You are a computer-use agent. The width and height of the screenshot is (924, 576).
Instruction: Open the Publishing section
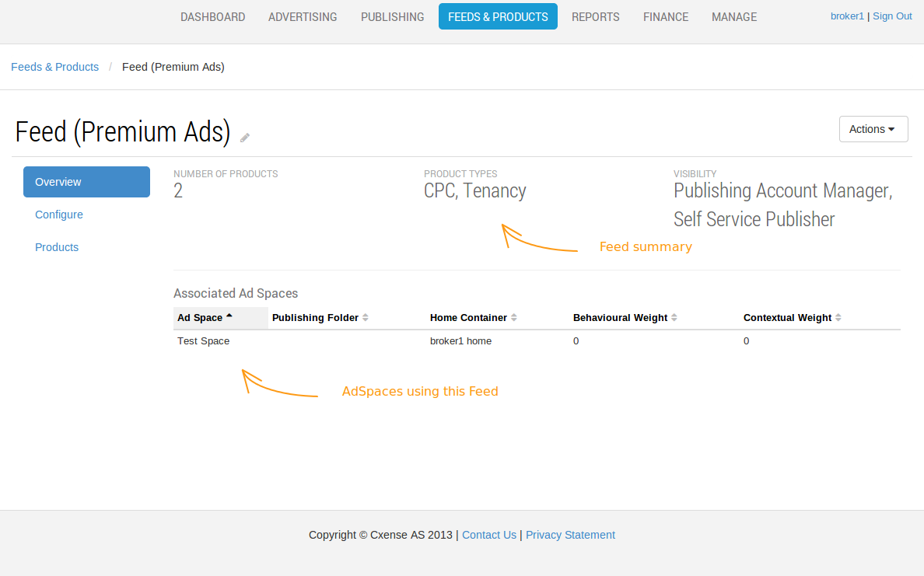[393, 17]
